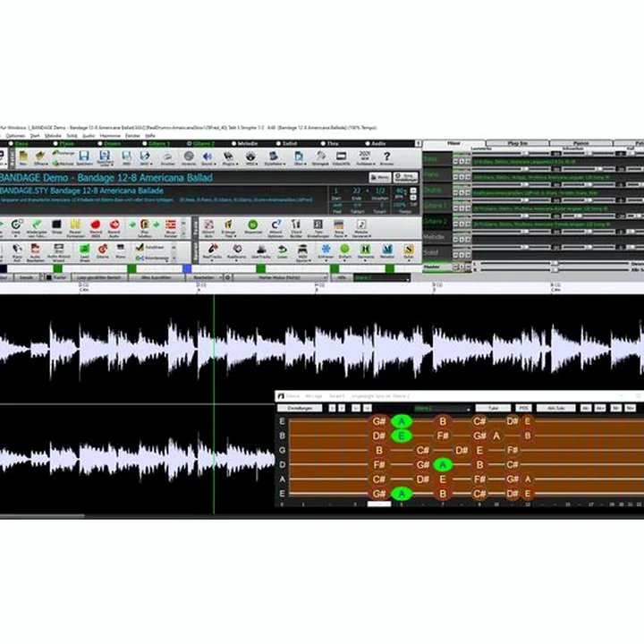The width and height of the screenshot is (644, 644).
Task: Open the Melodie menu
Action: click(x=53, y=136)
